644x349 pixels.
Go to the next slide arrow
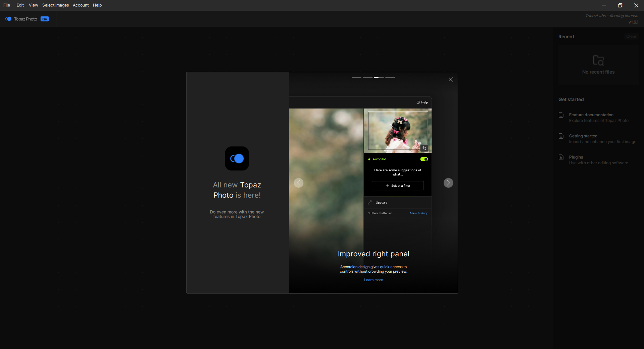coord(448,183)
